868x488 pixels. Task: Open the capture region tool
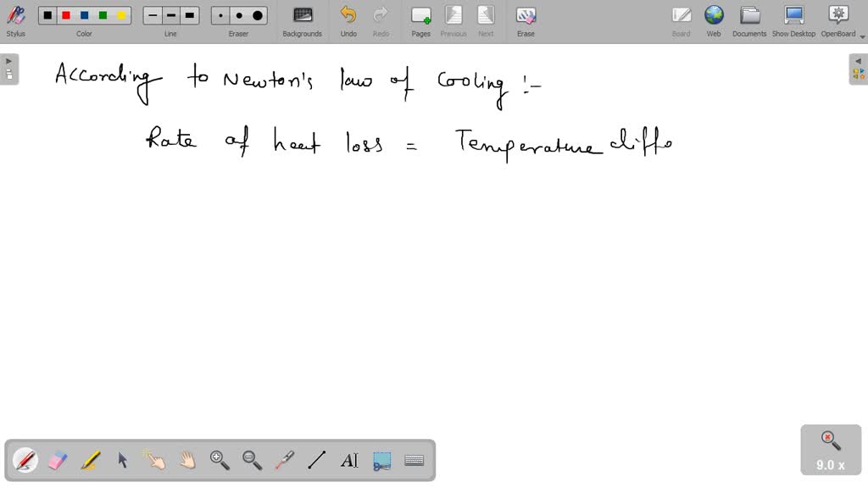(x=382, y=460)
